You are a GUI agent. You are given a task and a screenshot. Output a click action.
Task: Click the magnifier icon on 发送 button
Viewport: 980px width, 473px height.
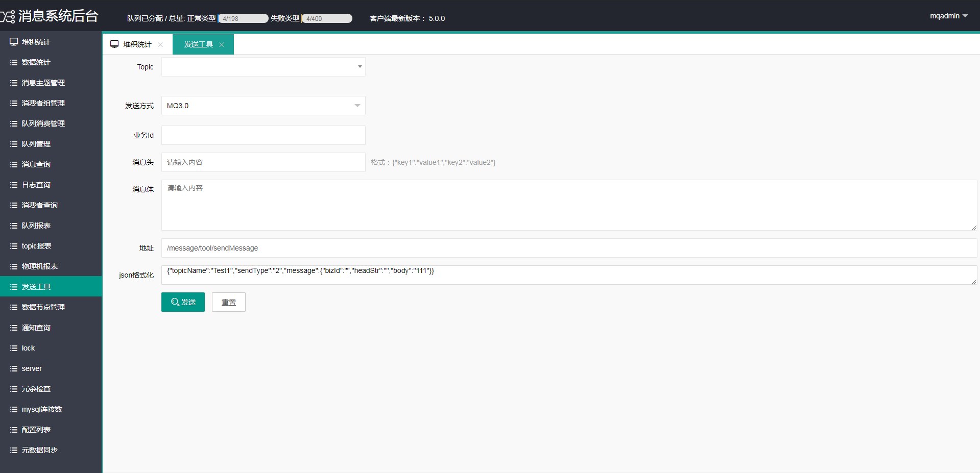point(175,302)
